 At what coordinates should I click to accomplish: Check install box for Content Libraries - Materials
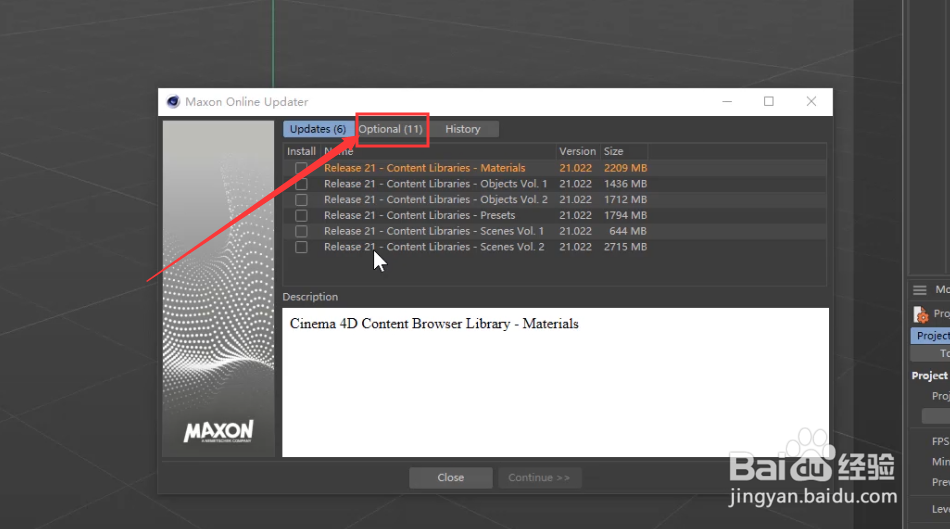301,168
